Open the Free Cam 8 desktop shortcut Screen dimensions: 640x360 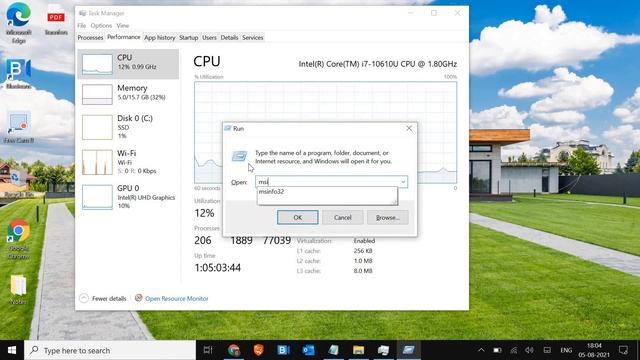[18, 127]
